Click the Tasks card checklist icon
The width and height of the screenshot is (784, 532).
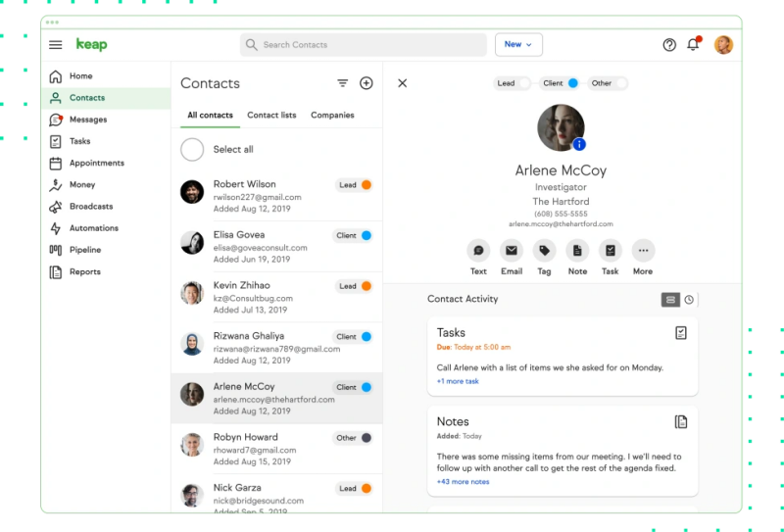tap(680, 333)
